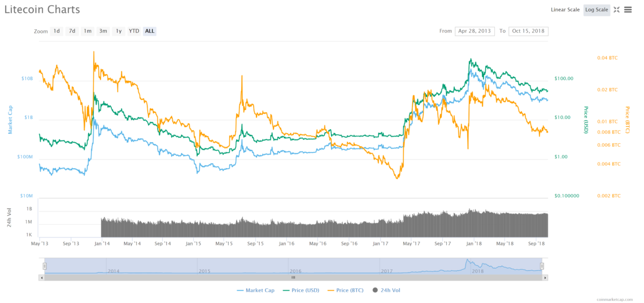Select the Log Scale option
Screen dimensions: 644x303
[597, 10]
